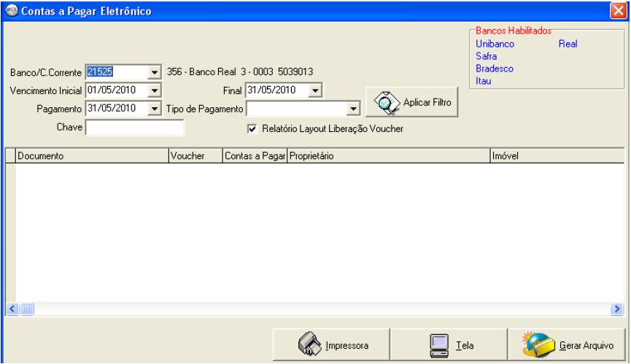Expand the Pagamento date dropdown
Image resolution: width=631 pixels, height=364 pixels.
tap(154, 109)
